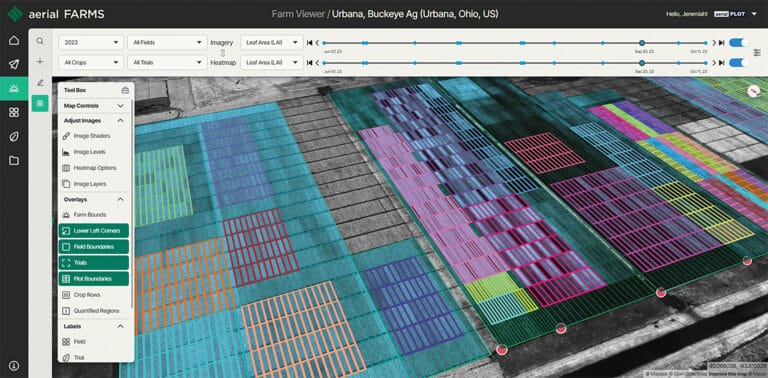This screenshot has height=378, width=768.
Task: Skip imagery timeline to last date
Action: tap(721, 43)
